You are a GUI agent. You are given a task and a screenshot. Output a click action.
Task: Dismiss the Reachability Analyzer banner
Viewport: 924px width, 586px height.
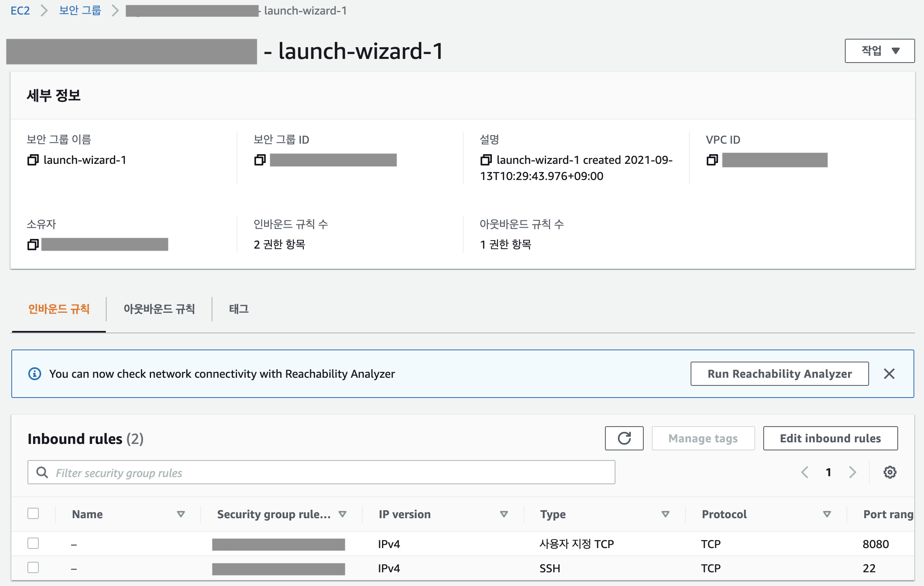889,374
